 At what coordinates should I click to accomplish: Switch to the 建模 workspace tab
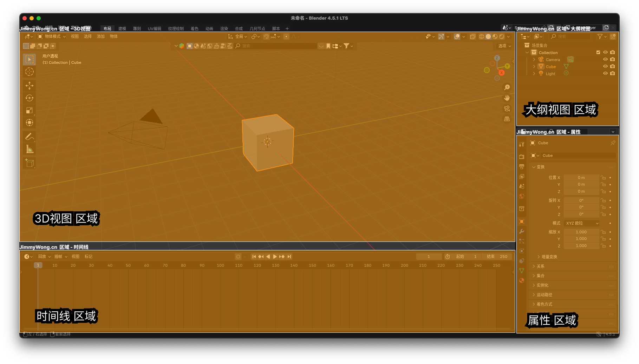click(122, 29)
